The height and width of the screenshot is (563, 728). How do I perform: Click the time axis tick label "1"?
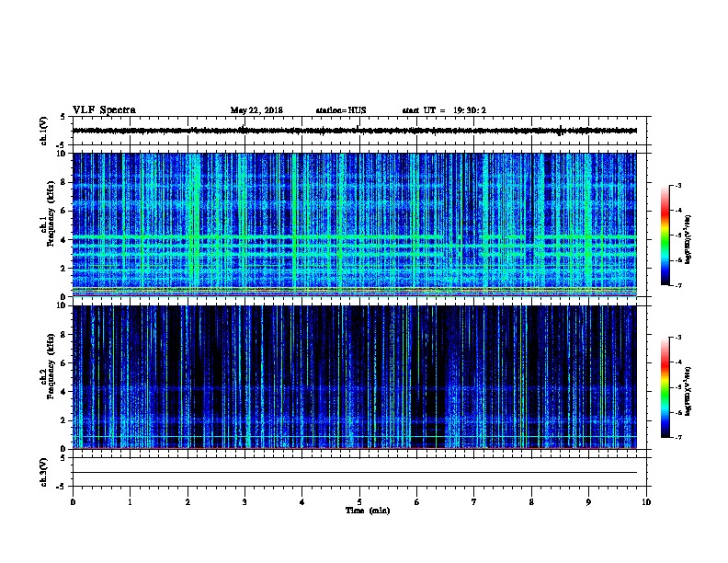click(130, 502)
